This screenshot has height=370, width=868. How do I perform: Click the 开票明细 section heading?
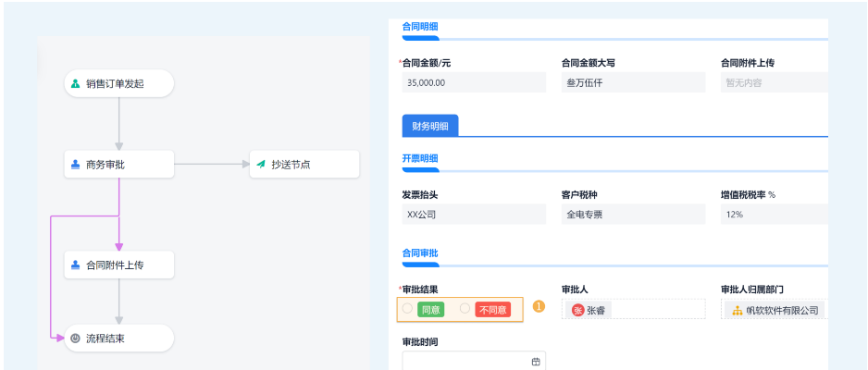point(420,158)
